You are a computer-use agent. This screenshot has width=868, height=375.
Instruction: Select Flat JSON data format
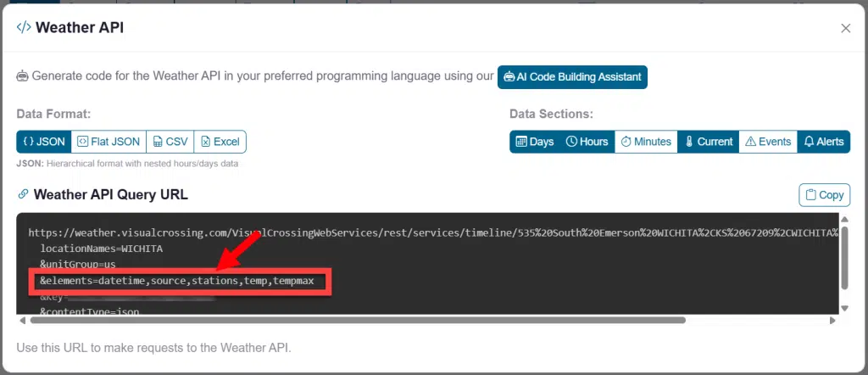108,142
